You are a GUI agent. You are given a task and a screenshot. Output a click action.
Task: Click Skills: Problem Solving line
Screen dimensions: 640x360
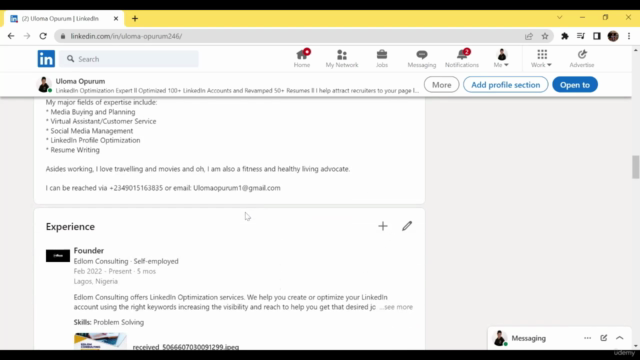click(x=109, y=322)
